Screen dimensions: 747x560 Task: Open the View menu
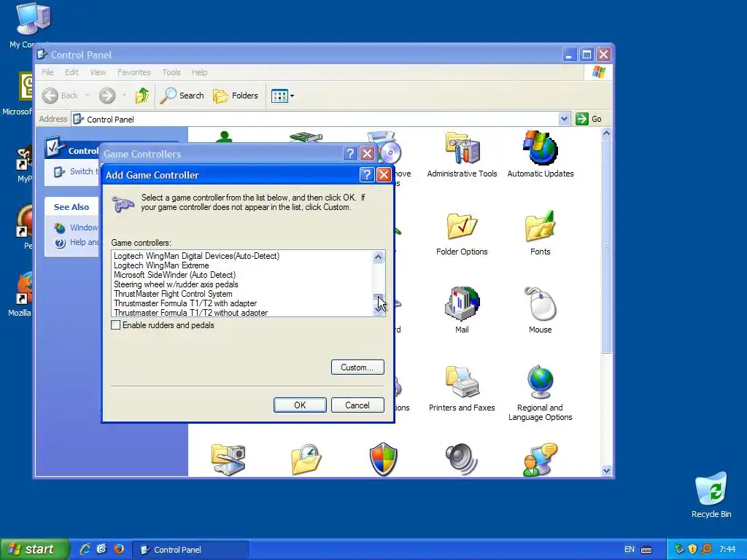click(x=98, y=72)
